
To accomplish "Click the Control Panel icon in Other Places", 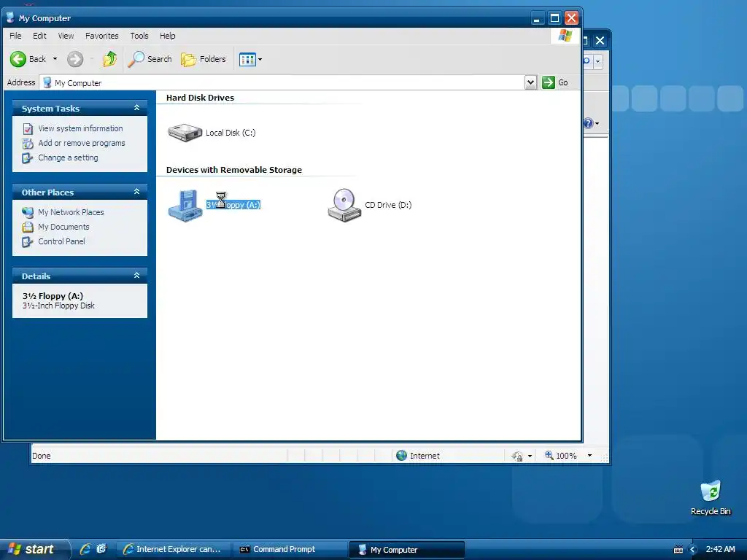I will click(x=28, y=242).
